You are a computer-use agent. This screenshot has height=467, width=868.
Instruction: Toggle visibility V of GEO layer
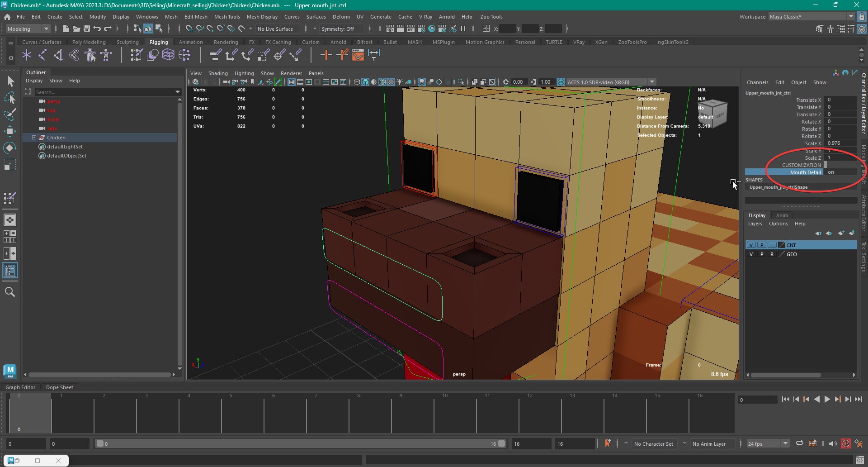751,254
